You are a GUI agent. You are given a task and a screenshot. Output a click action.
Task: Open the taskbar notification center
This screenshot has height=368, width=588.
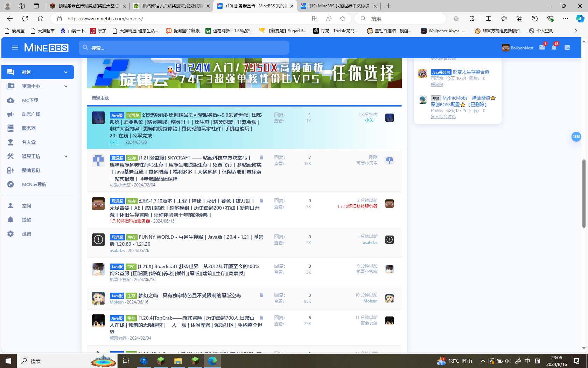click(576, 361)
